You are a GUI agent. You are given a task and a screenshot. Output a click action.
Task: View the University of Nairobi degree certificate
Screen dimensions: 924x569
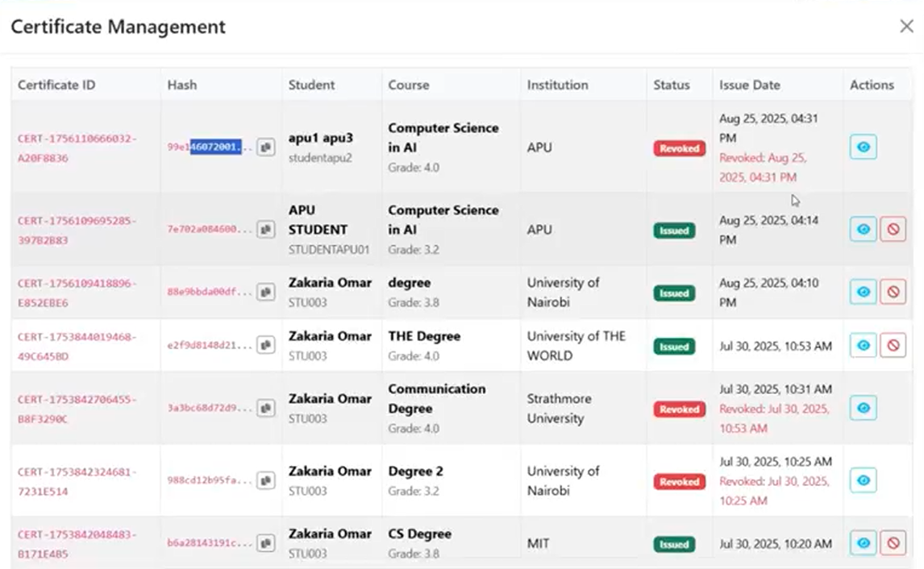[864, 292]
